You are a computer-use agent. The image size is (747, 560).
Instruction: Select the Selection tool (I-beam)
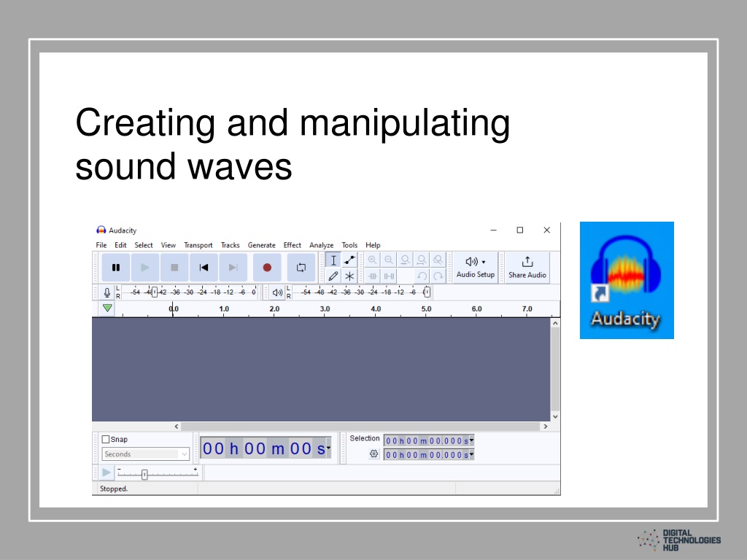pyautogui.click(x=333, y=260)
